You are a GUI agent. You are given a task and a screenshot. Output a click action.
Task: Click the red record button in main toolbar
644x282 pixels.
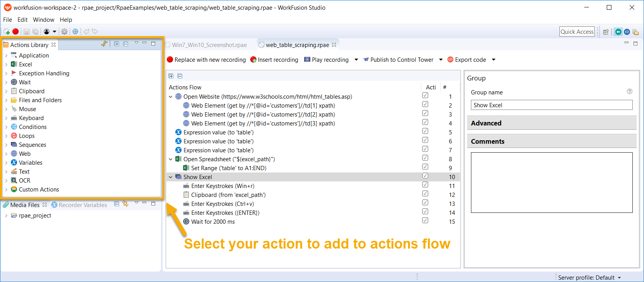coord(16,31)
